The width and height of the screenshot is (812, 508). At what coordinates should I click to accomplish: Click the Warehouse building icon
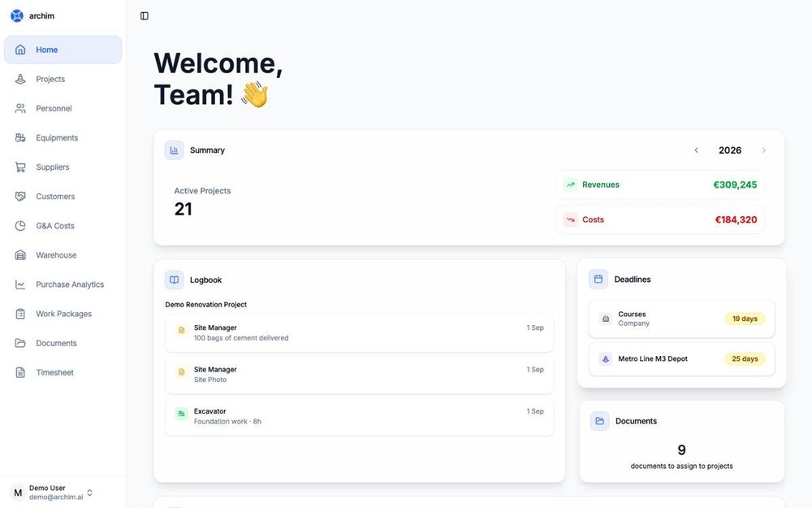point(20,255)
